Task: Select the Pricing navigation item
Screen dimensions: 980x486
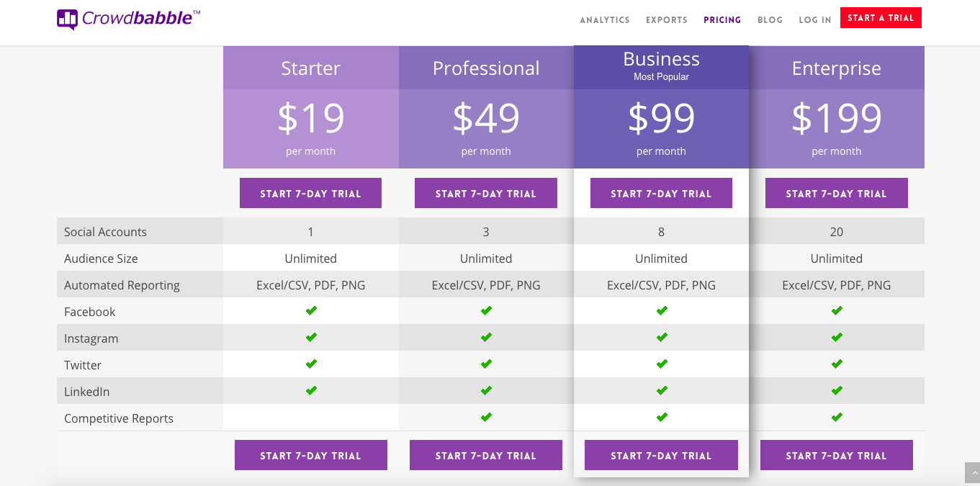Action: pyautogui.click(x=722, y=20)
